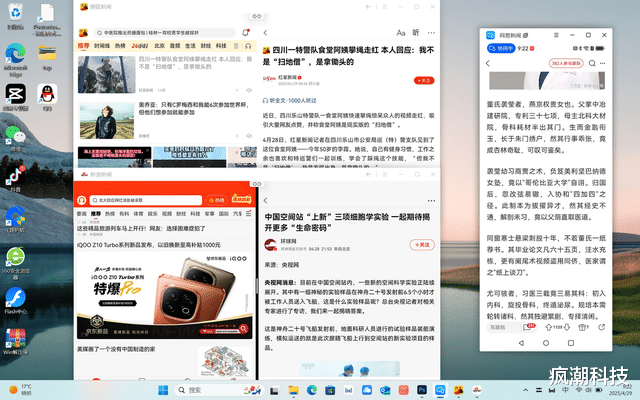Click 听全文 listen link in Sohu article
This screenshot has width=640, height=400.
coord(289,100)
